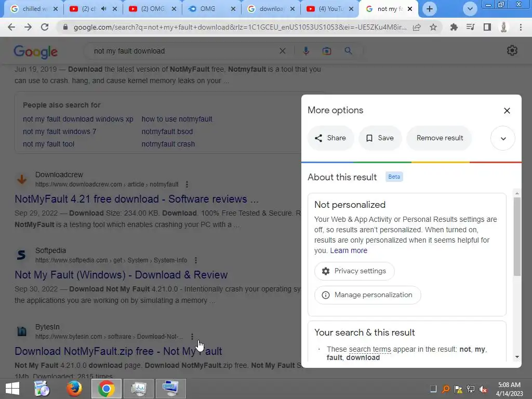This screenshot has height=399, width=532.
Task: Open three-dot menu for Softpedia result
Action: (196, 260)
